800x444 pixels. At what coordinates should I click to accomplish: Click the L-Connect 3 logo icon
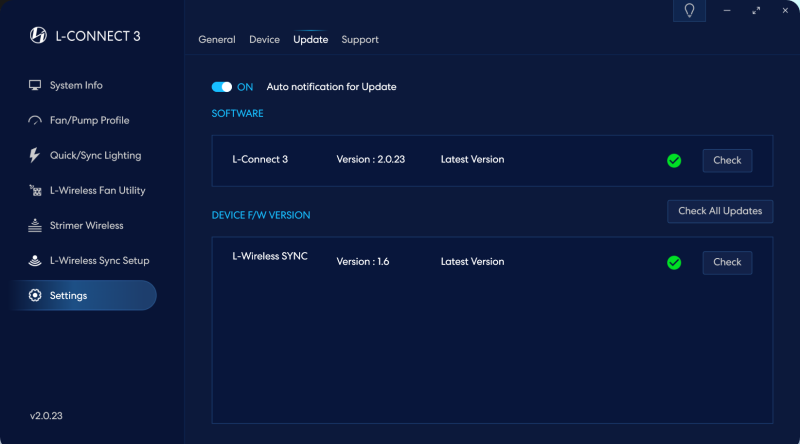pyautogui.click(x=38, y=35)
